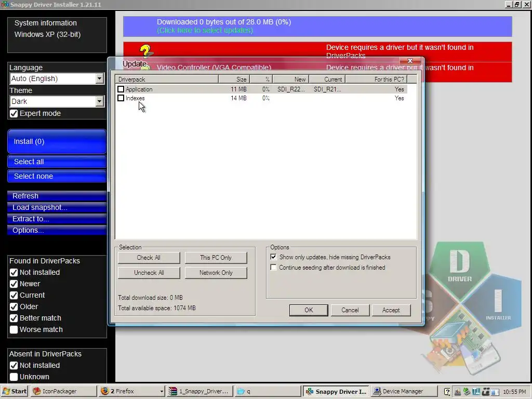532x399 pixels.
Task: Sort by the Current column header
Action: click(x=327, y=79)
